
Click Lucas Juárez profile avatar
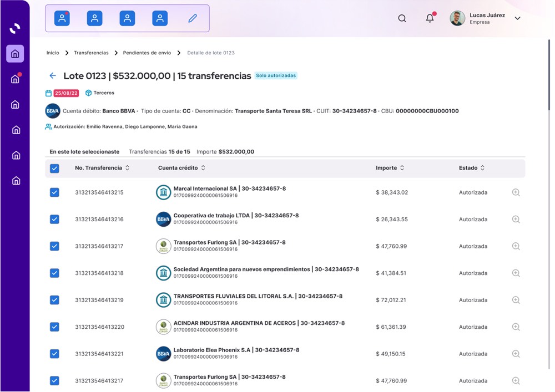[457, 18]
